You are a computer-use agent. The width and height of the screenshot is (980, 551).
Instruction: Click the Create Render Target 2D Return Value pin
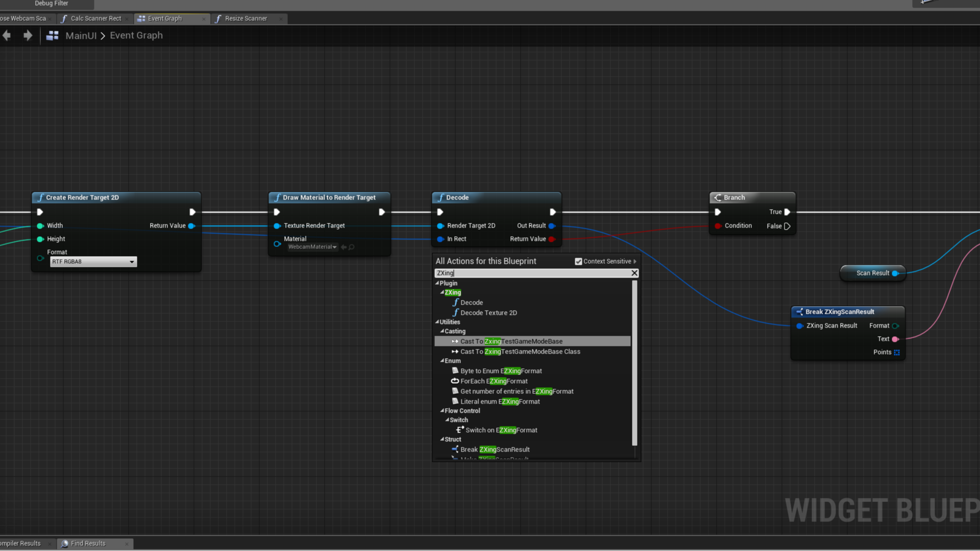[191, 226]
